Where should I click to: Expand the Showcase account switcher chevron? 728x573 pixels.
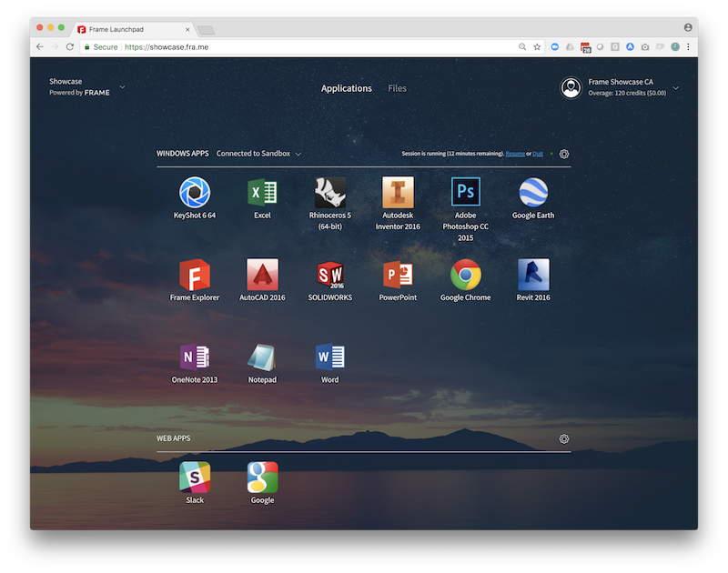point(122,86)
